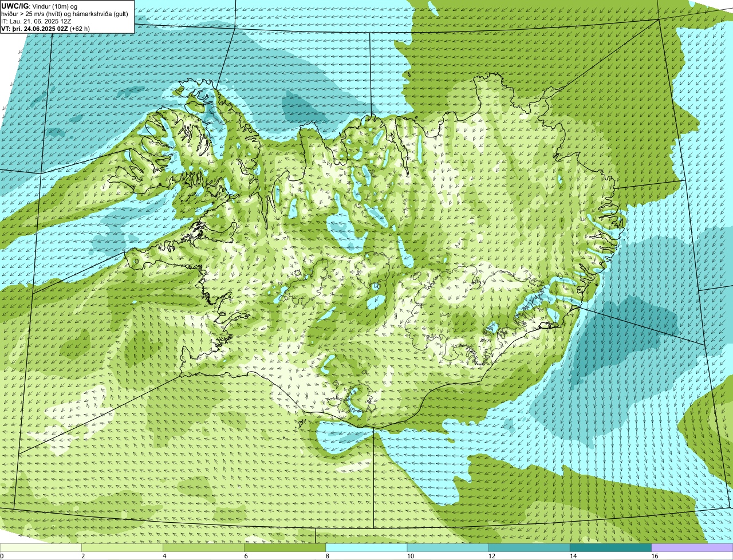Click the initial time "IT: Lau. 21. 06. 2025 12Z"
The width and height of the screenshot is (733, 560).
36,21
